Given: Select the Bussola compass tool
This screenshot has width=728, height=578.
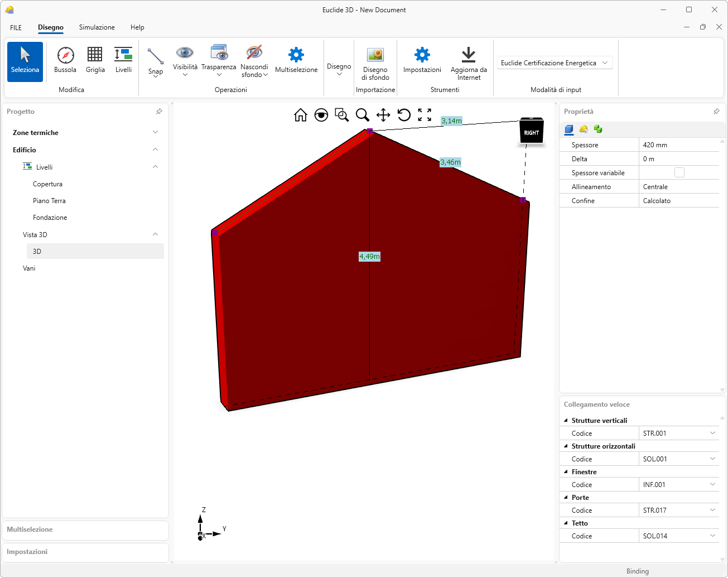Looking at the screenshot, I should (65, 56).
